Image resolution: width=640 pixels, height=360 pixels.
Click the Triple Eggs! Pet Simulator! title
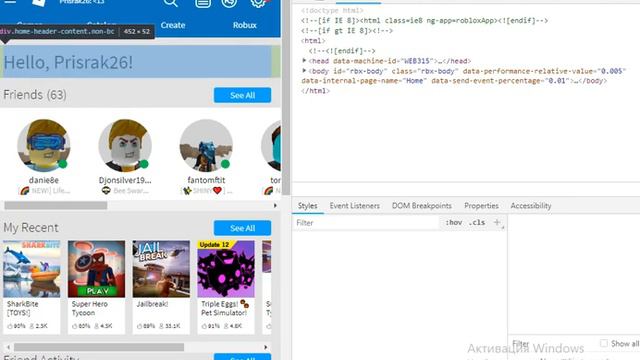224,308
